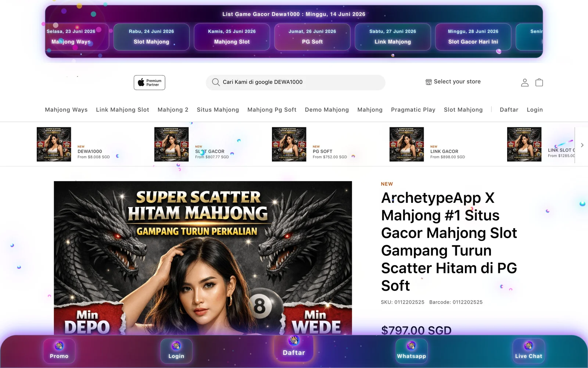Click the $797.00 SGD price
The height and width of the screenshot is (368, 588).
click(416, 330)
